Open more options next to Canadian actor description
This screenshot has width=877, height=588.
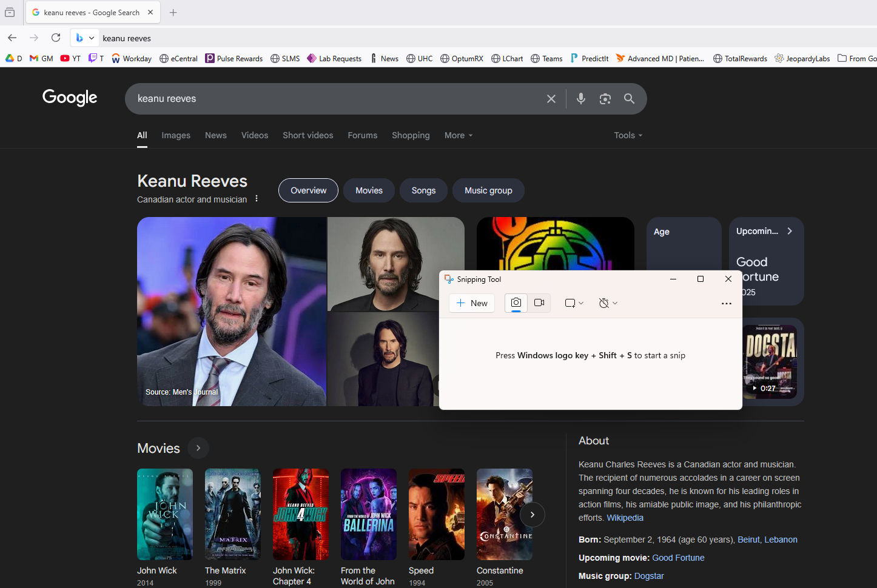[x=257, y=199]
